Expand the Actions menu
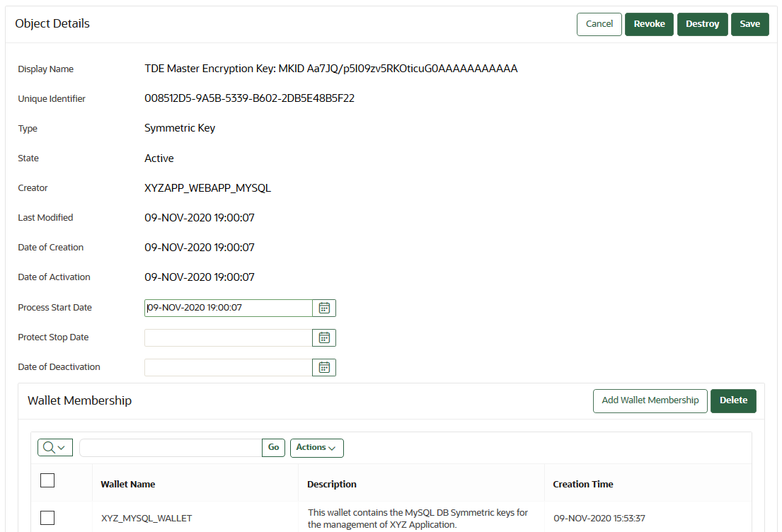782x532 pixels. point(316,448)
